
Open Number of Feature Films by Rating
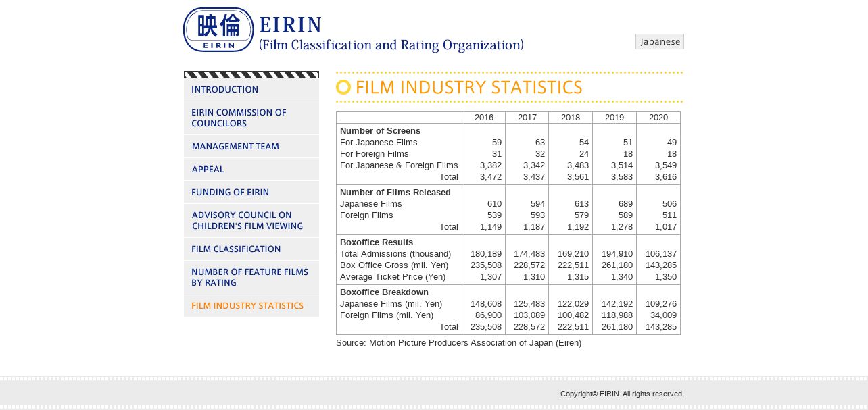click(251, 278)
